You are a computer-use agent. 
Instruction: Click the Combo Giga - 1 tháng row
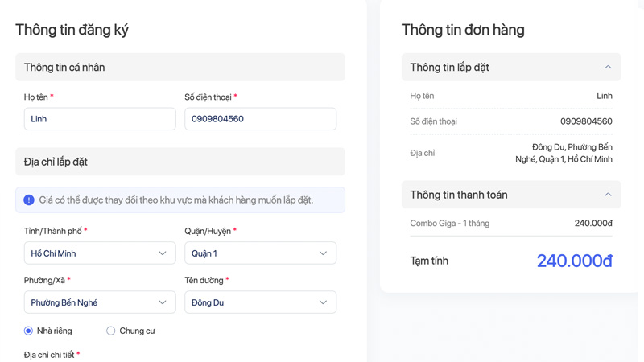tap(510, 223)
